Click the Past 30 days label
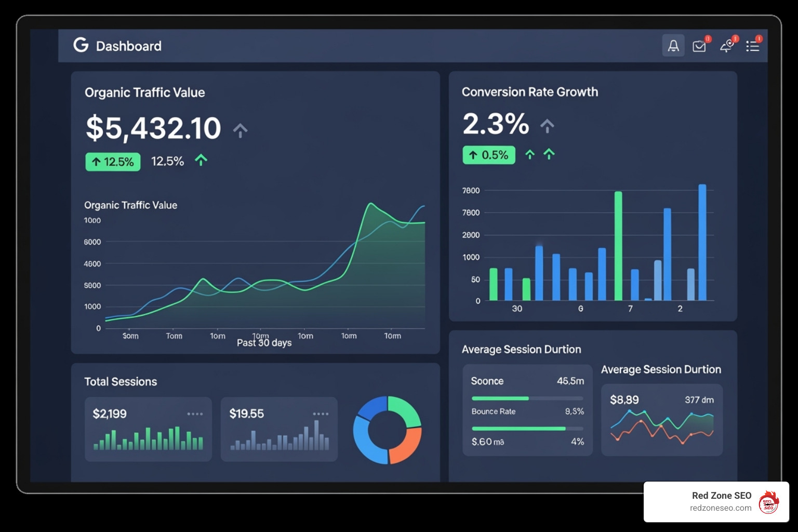This screenshot has width=798, height=532. (264, 343)
